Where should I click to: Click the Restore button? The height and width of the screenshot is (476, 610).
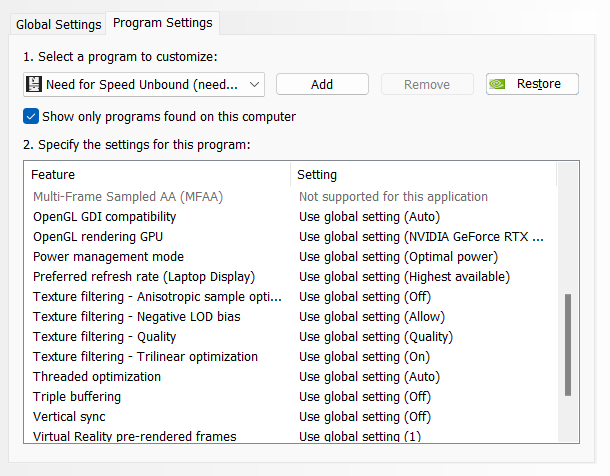point(532,84)
